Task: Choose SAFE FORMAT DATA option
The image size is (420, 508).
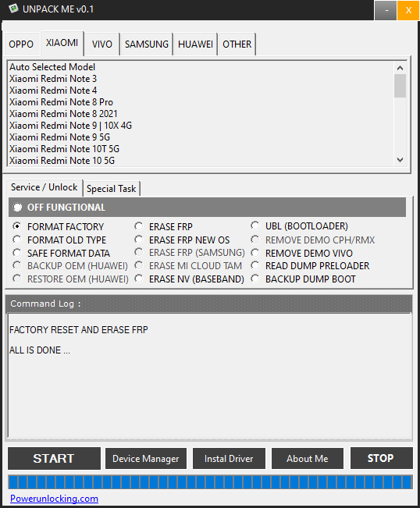Action: tap(17, 253)
